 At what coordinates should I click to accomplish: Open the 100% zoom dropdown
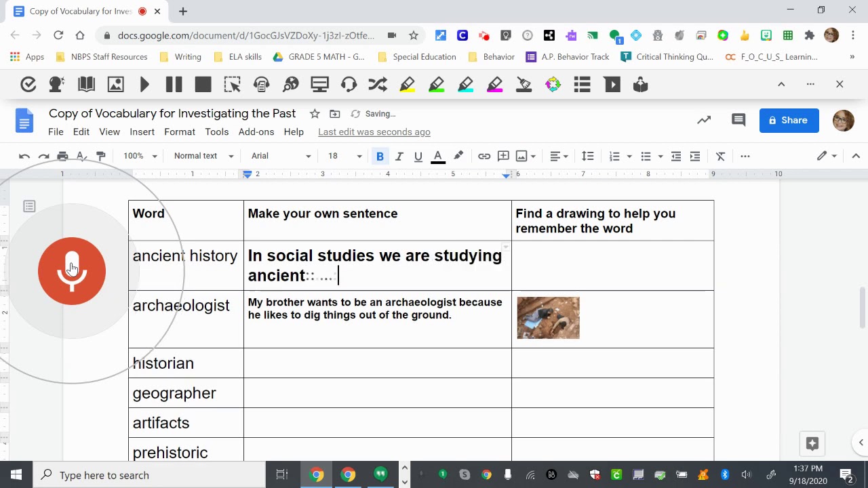pyautogui.click(x=140, y=156)
